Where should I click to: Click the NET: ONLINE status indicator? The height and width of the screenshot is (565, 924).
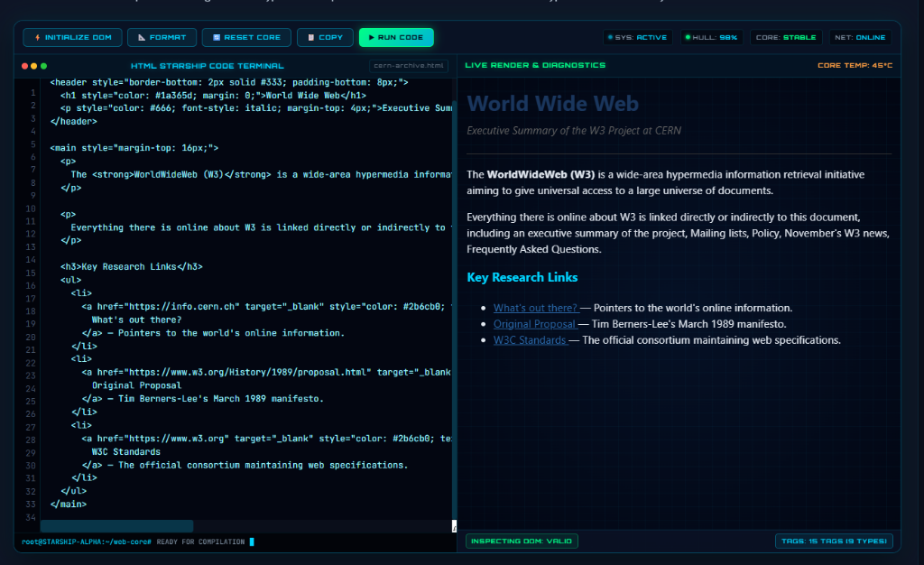click(860, 37)
